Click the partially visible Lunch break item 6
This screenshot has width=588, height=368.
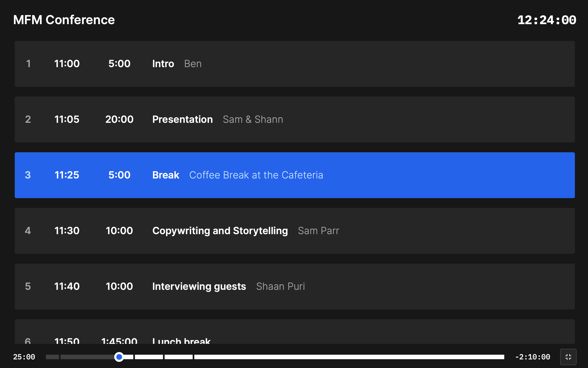[294, 335]
